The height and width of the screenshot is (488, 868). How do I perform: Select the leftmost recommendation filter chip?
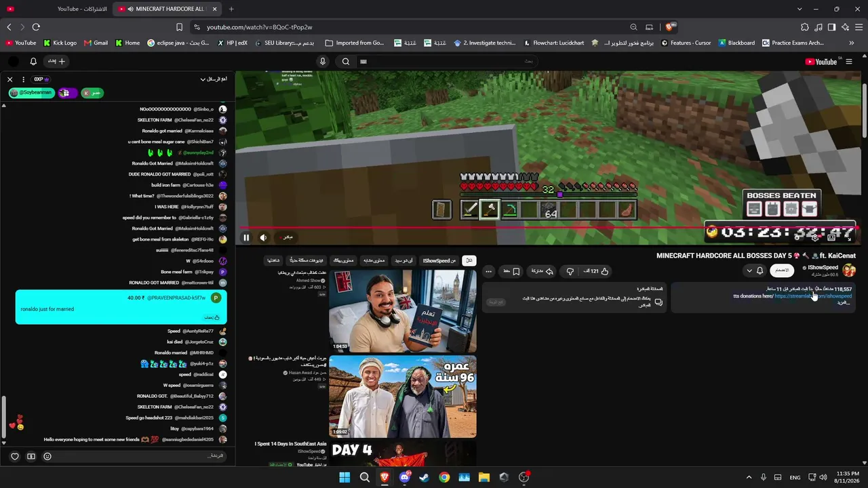click(x=273, y=260)
